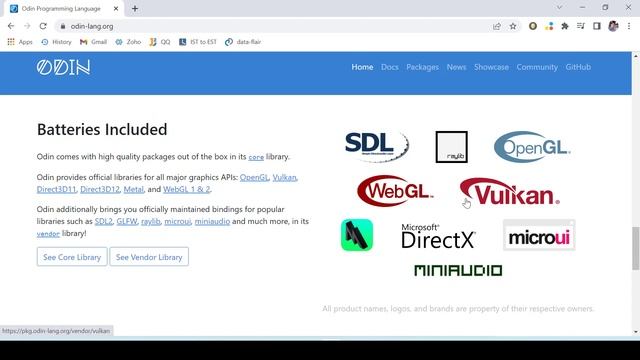Click the scrollbar up arrow
This screenshot has height=360, width=640.
point(636,56)
